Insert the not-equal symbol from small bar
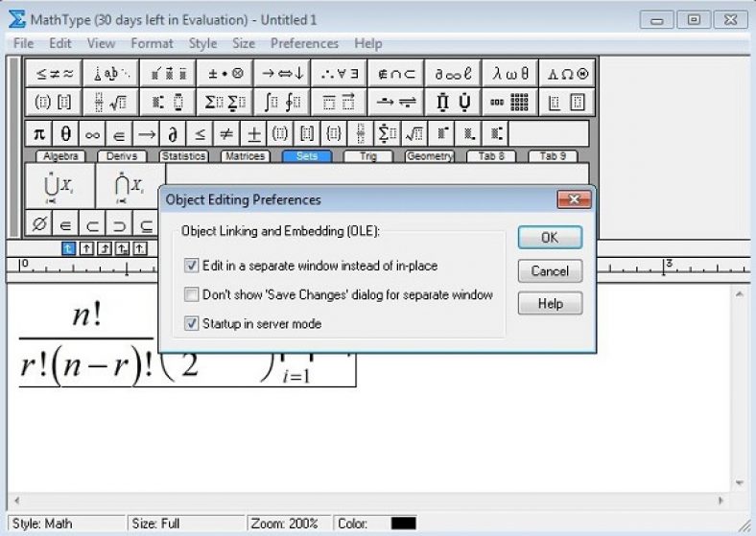 point(226,133)
